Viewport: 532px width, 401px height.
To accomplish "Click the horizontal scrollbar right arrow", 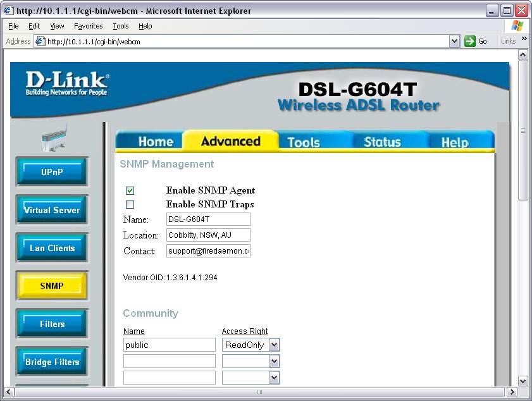I will point(512,392).
